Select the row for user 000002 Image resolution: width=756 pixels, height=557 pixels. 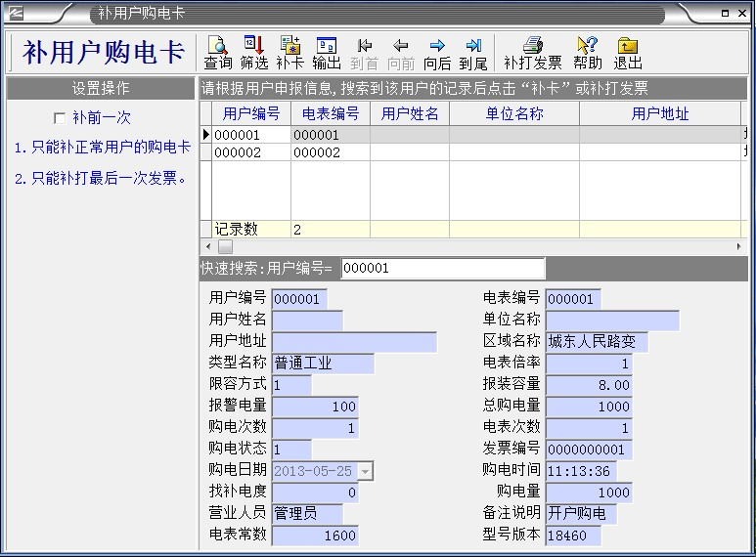click(x=250, y=152)
